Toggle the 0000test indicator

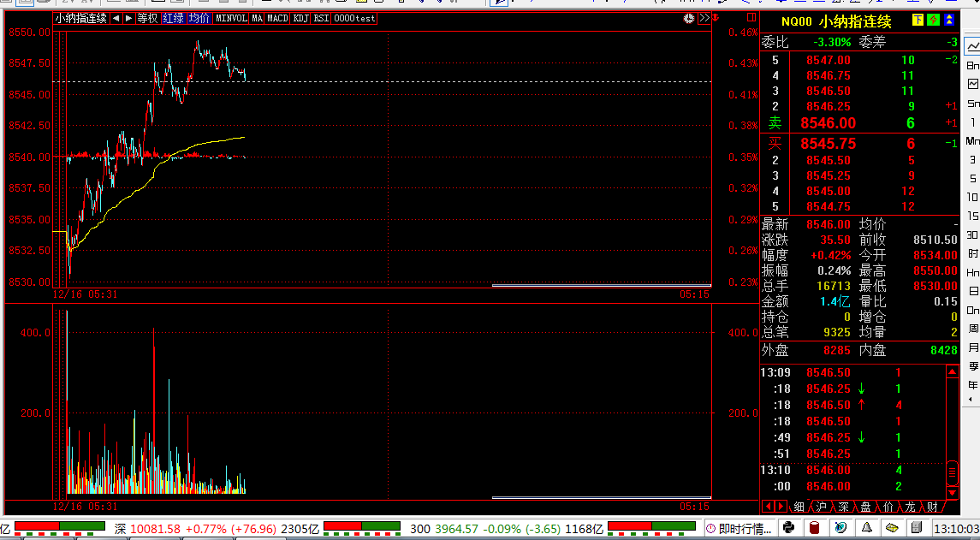pyautogui.click(x=354, y=19)
